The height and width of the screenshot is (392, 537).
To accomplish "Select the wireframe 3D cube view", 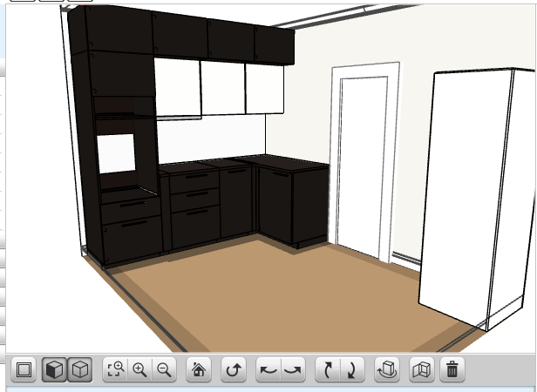I will coord(80,370).
